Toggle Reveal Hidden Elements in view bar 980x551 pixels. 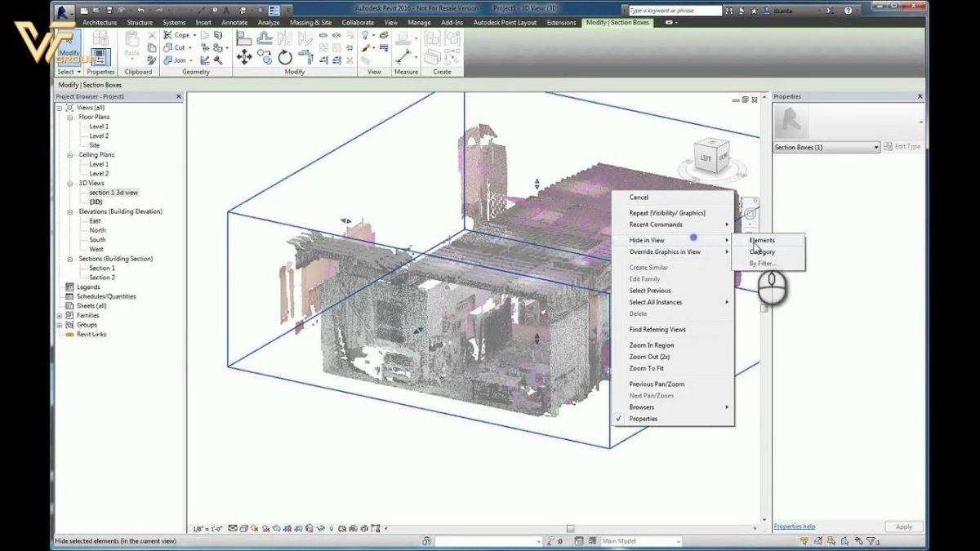click(331, 527)
